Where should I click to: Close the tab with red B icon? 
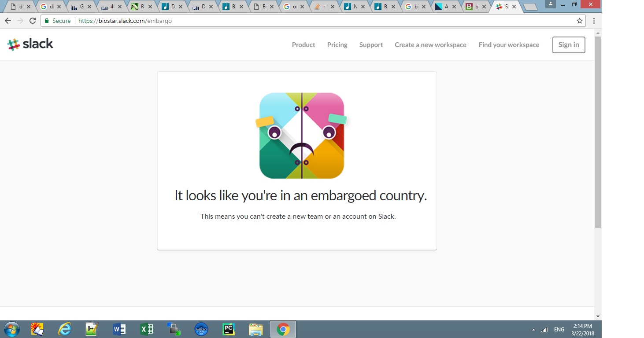click(485, 7)
